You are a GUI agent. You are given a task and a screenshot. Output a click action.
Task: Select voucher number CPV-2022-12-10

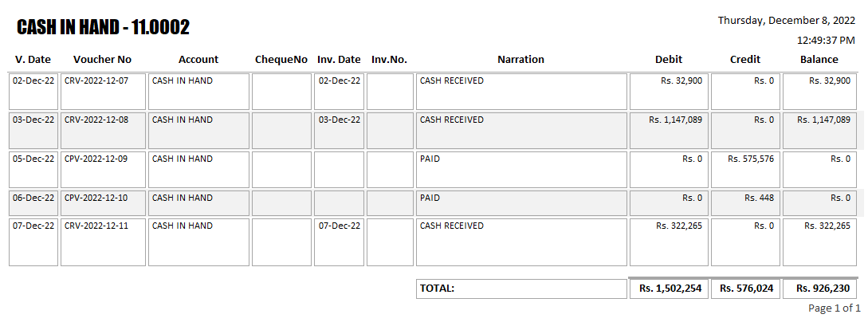pyautogui.click(x=96, y=198)
